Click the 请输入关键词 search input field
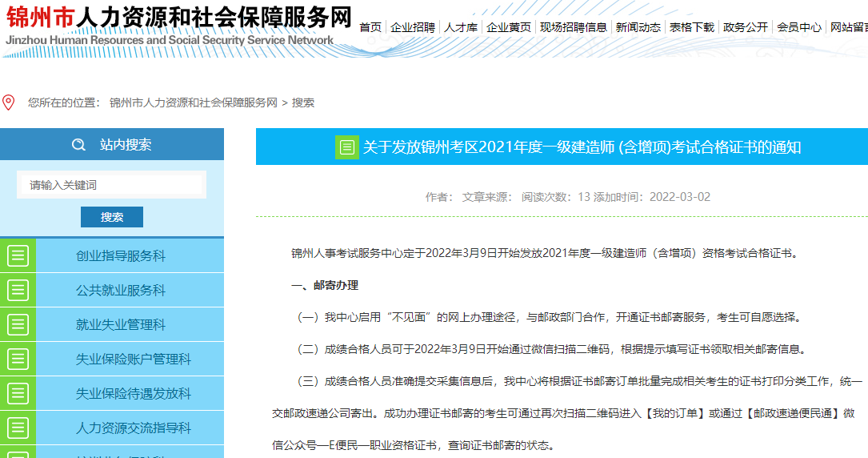Viewport: 868px width, 458px height. coord(111,185)
